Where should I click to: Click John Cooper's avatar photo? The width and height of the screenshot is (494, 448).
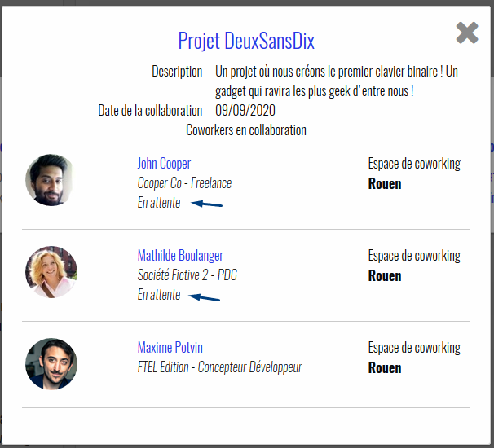tap(51, 180)
